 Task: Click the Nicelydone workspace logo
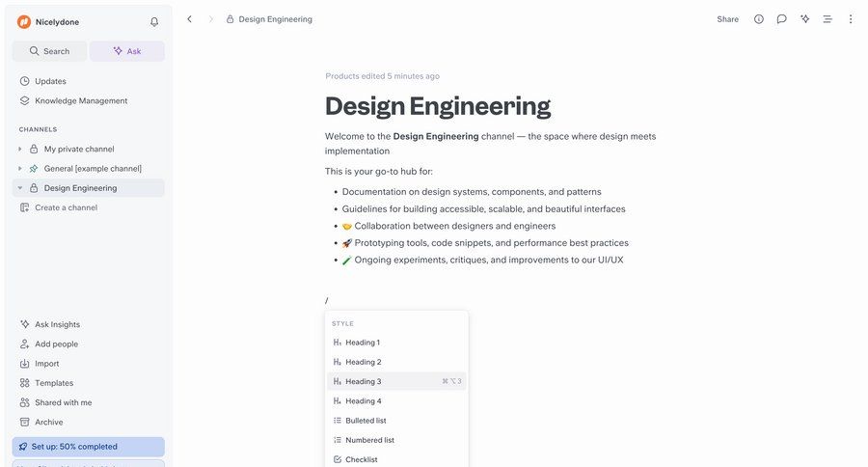pos(24,21)
